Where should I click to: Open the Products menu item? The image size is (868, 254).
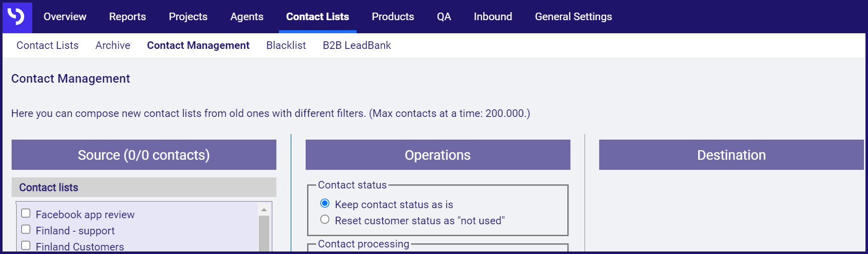(x=393, y=17)
